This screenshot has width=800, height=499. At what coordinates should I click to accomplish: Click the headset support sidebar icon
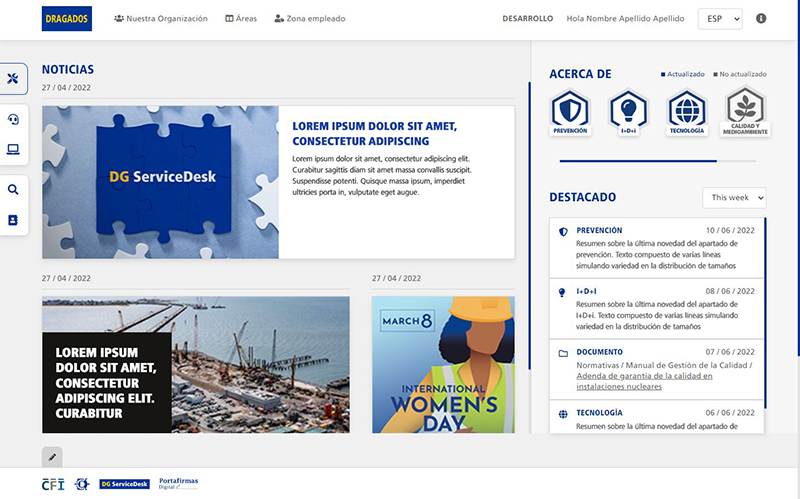(x=13, y=119)
